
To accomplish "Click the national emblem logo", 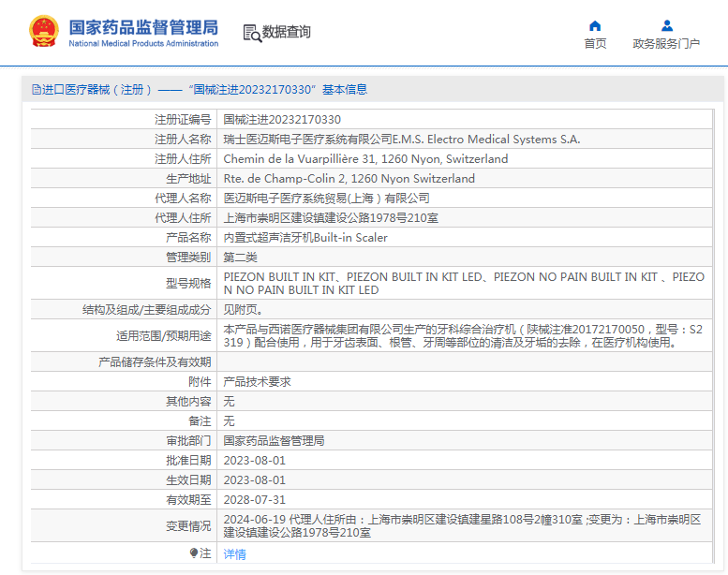I will pos(44,32).
